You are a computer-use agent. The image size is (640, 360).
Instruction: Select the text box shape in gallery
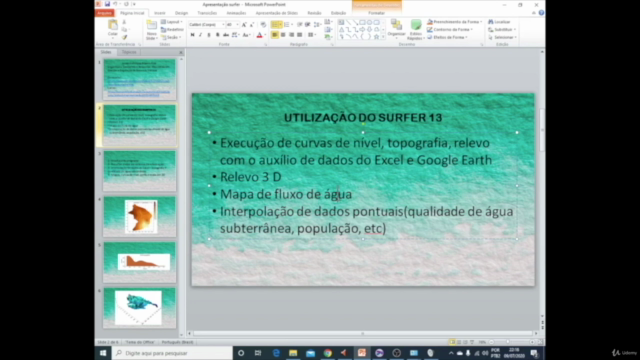coord(341,22)
